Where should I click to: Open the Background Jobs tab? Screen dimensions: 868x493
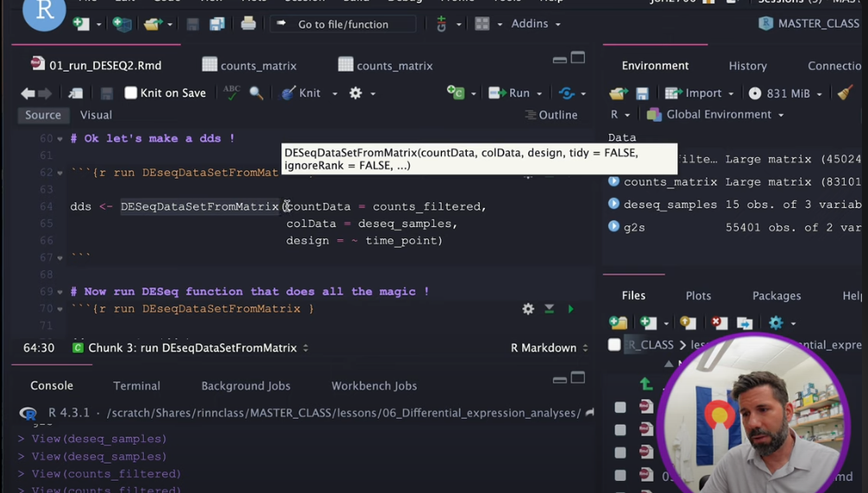point(246,386)
